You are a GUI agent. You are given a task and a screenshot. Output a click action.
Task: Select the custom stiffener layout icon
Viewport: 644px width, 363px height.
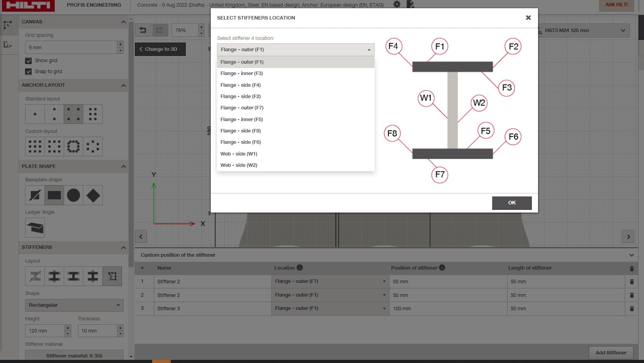[x=112, y=276]
